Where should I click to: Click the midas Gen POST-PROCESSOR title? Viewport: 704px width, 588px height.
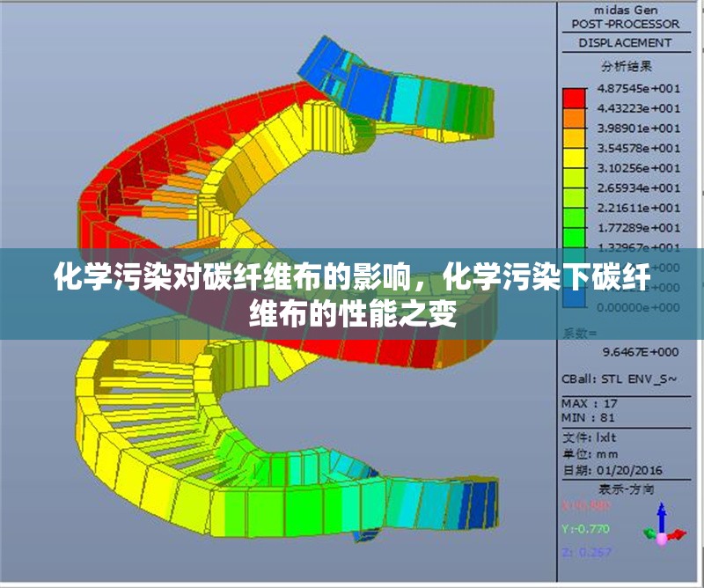pos(624,17)
